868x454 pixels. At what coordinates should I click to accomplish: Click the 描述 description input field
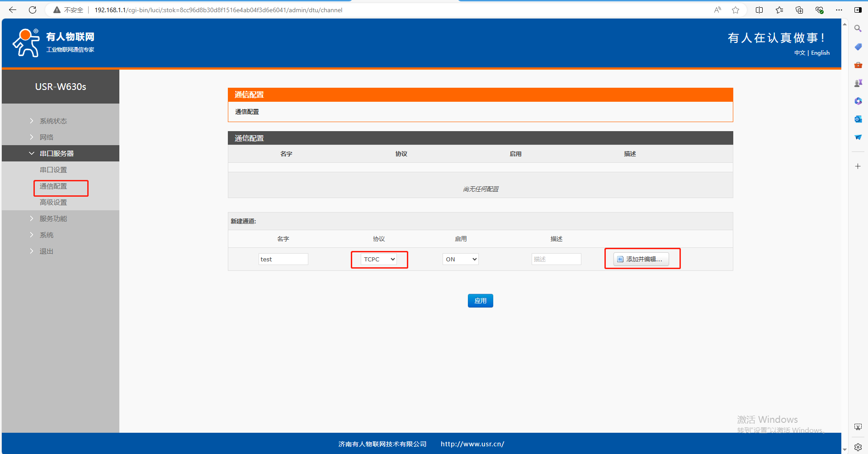pyautogui.click(x=556, y=259)
